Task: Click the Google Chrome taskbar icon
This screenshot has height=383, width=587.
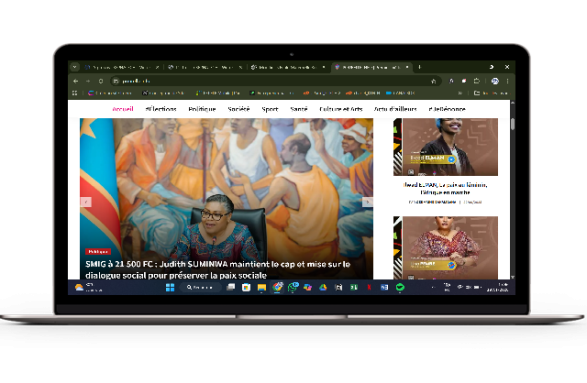Action: pos(277,287)
